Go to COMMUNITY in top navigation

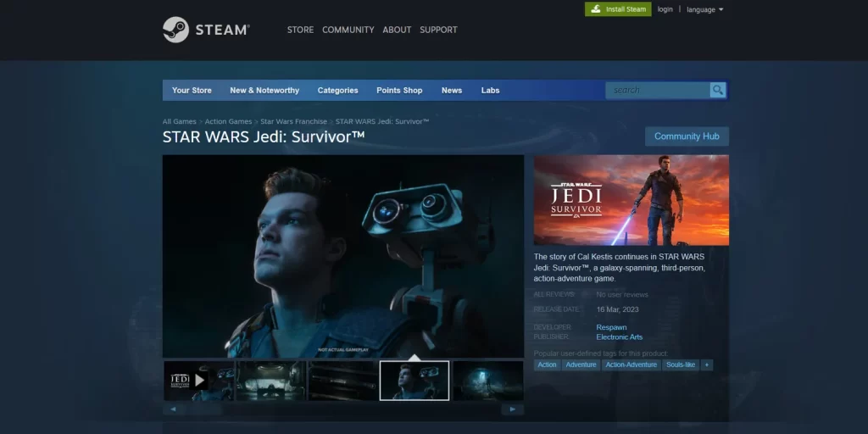(x=348, y=30)
